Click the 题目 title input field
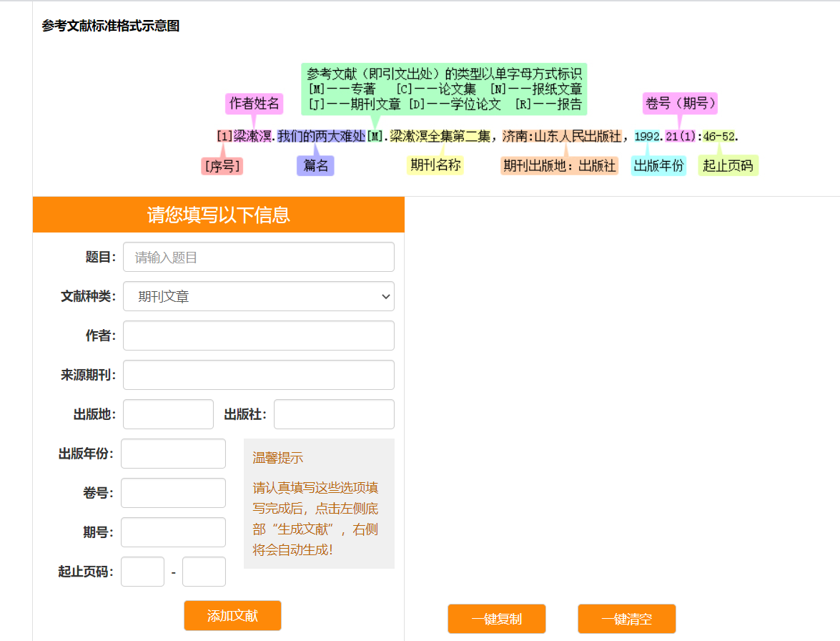This screenshot has height=641, width=840. [259, 257]
